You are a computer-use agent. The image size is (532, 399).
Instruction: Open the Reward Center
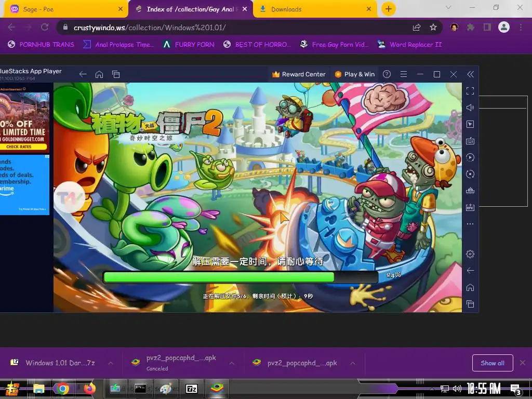point(299,74)
